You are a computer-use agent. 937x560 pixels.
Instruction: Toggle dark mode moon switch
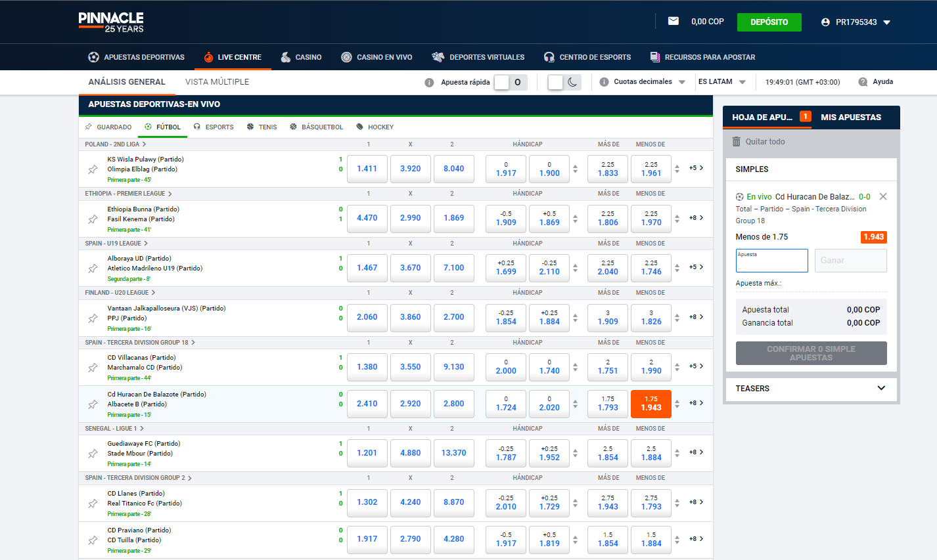click(x=564, y=82)
